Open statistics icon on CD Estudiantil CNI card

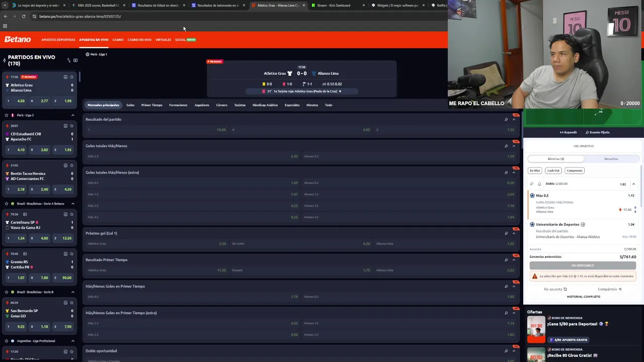coord(65,126)
